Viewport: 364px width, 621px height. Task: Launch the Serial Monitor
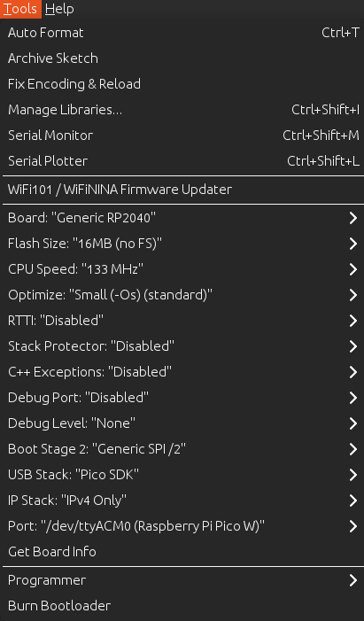pyautogui.click(x=182, y=136)
